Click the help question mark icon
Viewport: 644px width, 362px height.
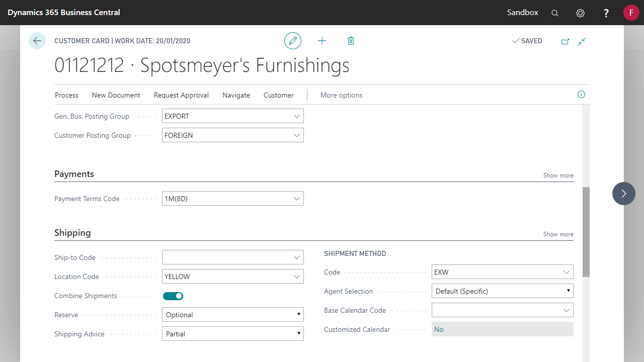pos(606,13)
